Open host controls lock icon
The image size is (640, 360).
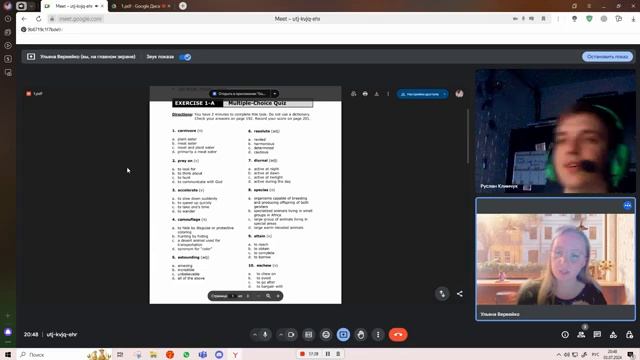pos(629,335)
